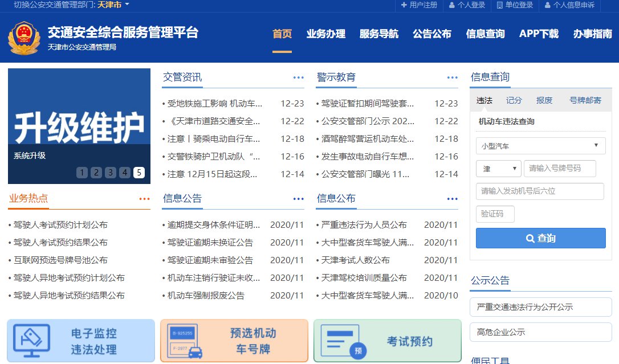Switch carousel to slide 3
The width and height of the screenshot is (619, 364).
[111, 173]
